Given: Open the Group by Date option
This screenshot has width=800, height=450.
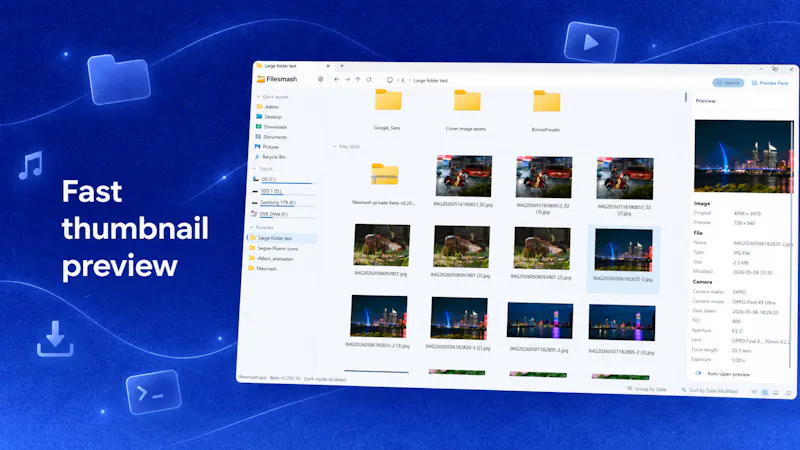Looking at the screenshot, I should 647,389.
